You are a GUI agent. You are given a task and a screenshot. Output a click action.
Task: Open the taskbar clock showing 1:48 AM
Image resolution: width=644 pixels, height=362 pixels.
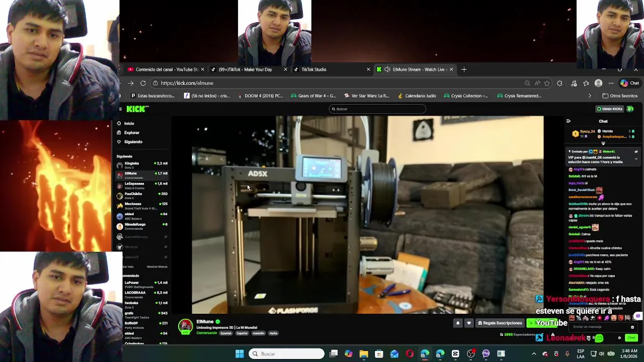point(629,354)
